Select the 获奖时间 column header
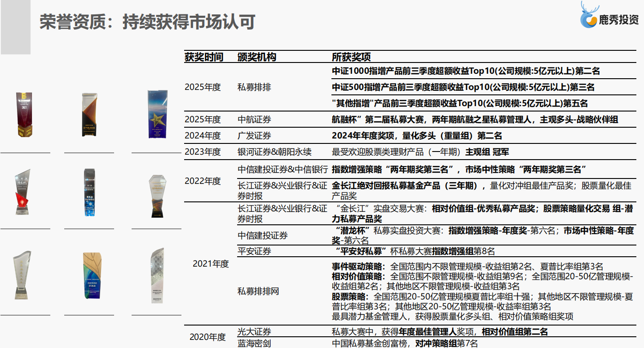 pos(199,56)
